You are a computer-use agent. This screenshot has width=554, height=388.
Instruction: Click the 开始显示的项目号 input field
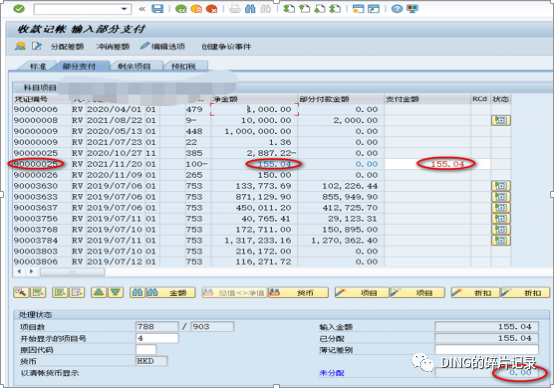point(157,338)
